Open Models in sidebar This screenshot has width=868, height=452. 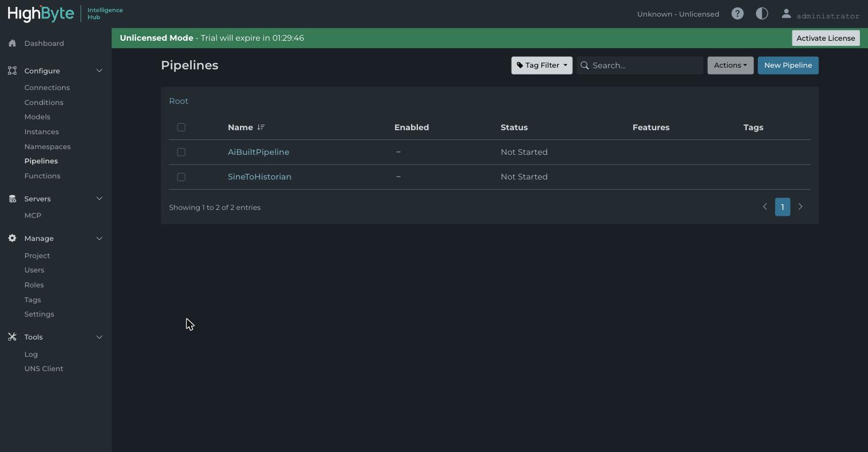click(37, 116)
